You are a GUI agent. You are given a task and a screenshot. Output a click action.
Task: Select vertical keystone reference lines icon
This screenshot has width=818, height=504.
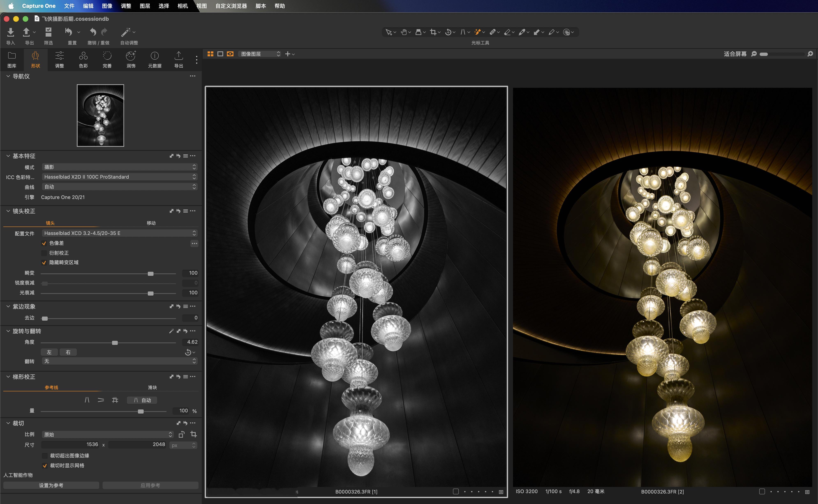pyautogui.click(x=87, y=400)
